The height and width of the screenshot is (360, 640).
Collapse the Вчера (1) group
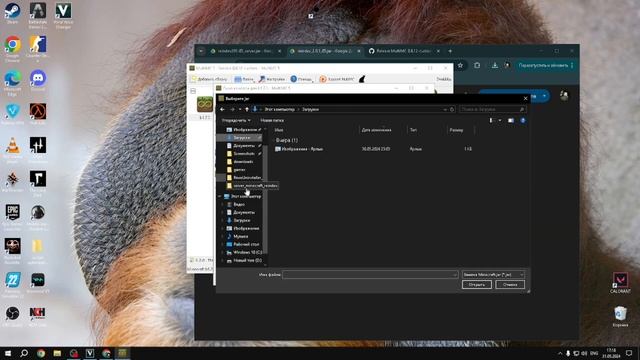(273, 140)
